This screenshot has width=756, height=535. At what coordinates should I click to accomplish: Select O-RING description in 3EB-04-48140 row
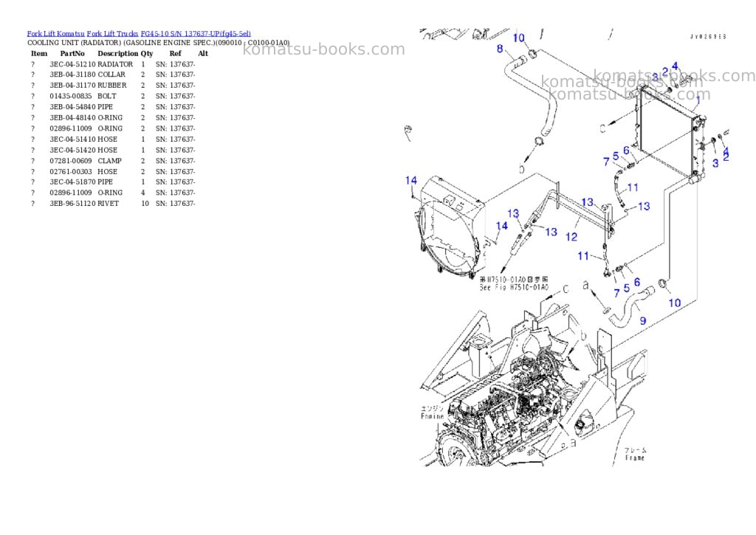(110, 117)
